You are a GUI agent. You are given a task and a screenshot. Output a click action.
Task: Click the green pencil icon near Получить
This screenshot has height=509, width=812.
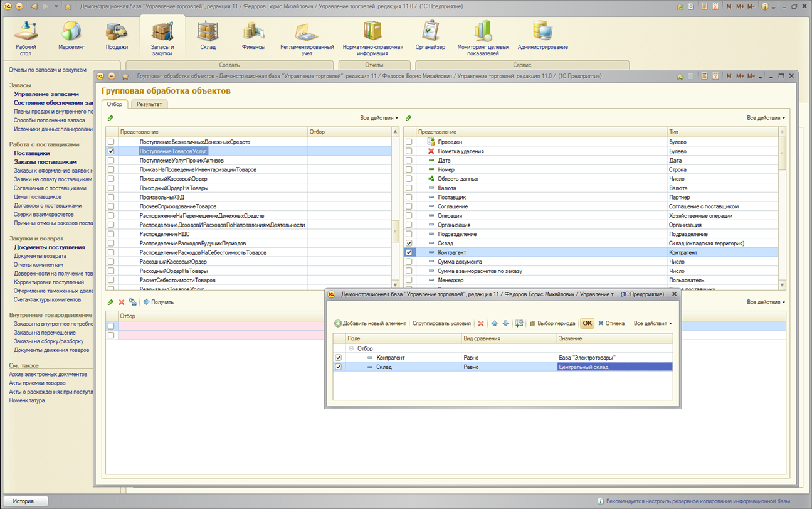pyautogui.click(x=111, y=302)
